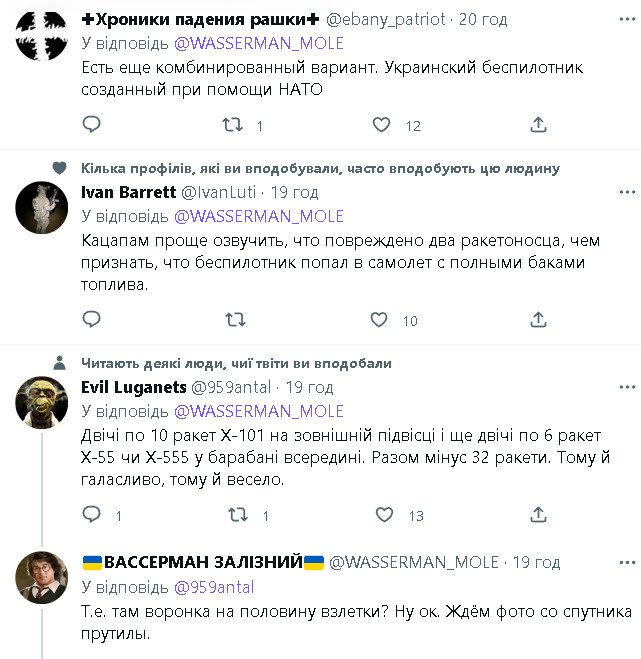Reply to Ivan Barrett's tweet
Image resolution: width=641 pixels, height=659 pixels.
click(91, 320)
